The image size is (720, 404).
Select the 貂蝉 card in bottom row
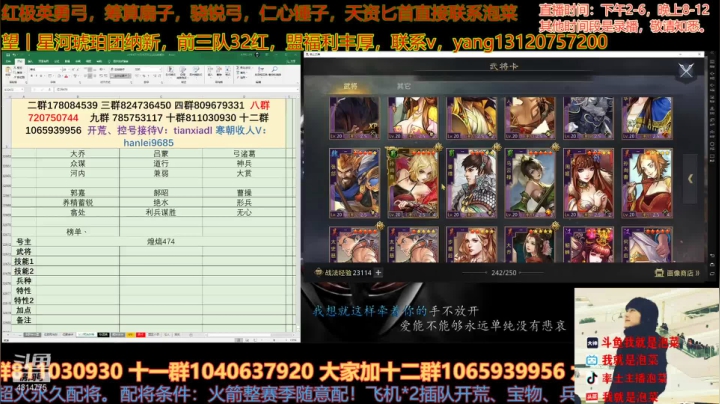click(589, 245)
